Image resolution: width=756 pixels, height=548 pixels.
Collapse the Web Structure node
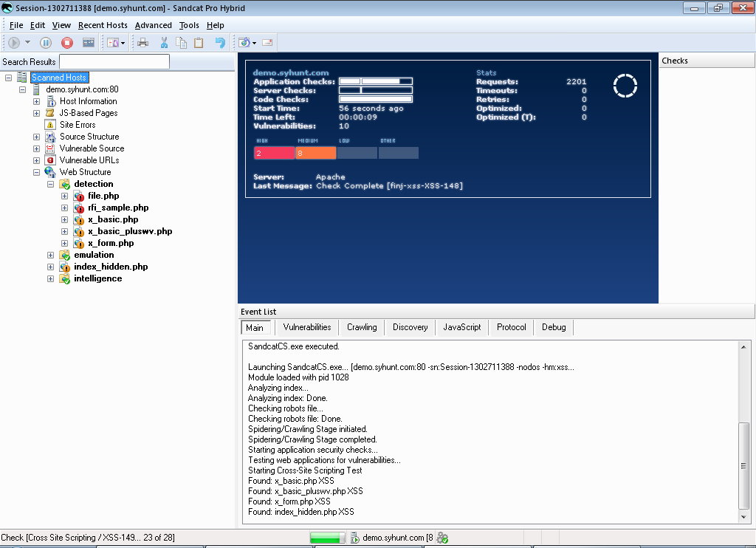coord(36,172)
